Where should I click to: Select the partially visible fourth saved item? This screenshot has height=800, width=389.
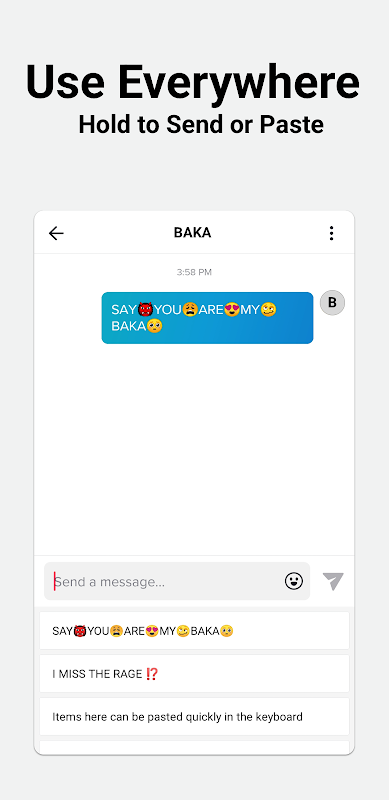pyautogui.click(x=194, y=747)
